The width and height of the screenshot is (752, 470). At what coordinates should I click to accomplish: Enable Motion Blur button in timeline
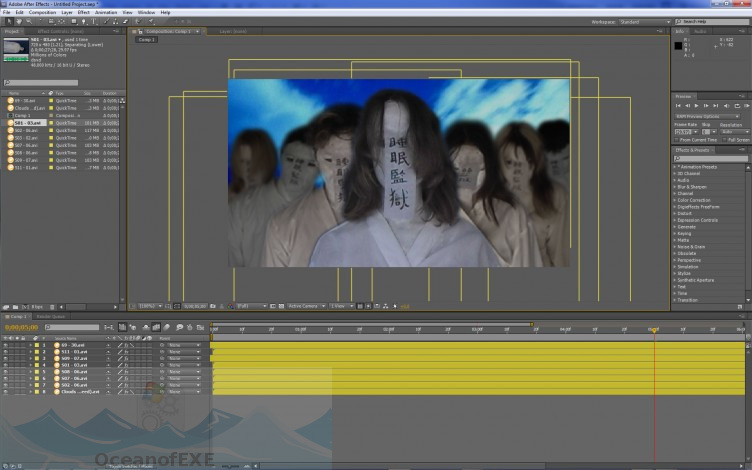(x=166, y=328)
